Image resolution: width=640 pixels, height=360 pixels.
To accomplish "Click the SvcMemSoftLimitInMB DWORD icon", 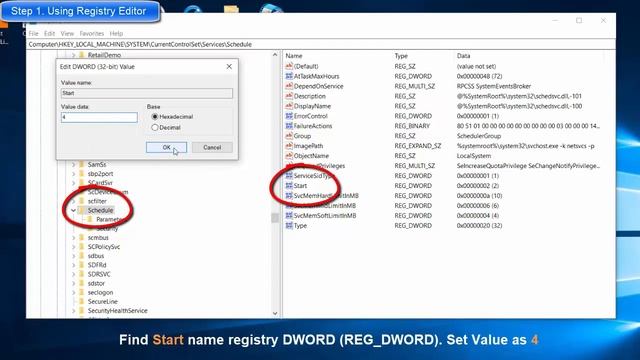I will coord(289,215).
